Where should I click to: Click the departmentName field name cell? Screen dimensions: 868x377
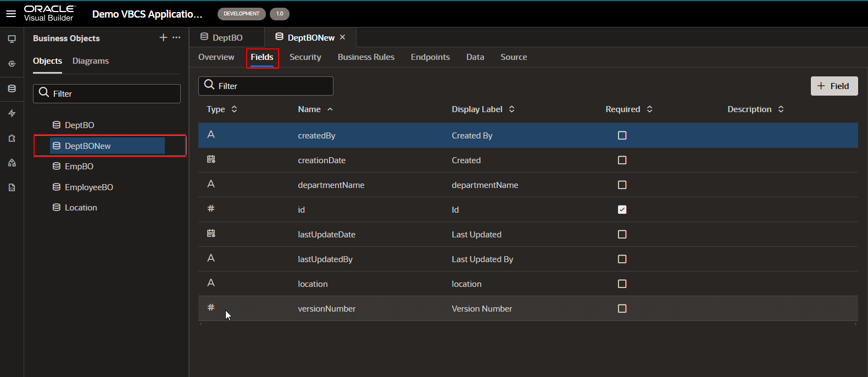pos(331,185)
